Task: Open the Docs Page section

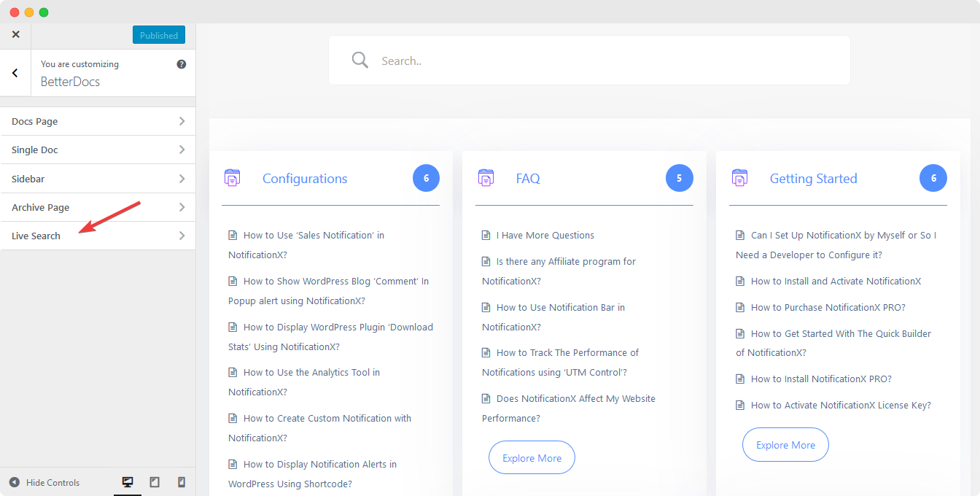Action: click(x=98, y=121)
